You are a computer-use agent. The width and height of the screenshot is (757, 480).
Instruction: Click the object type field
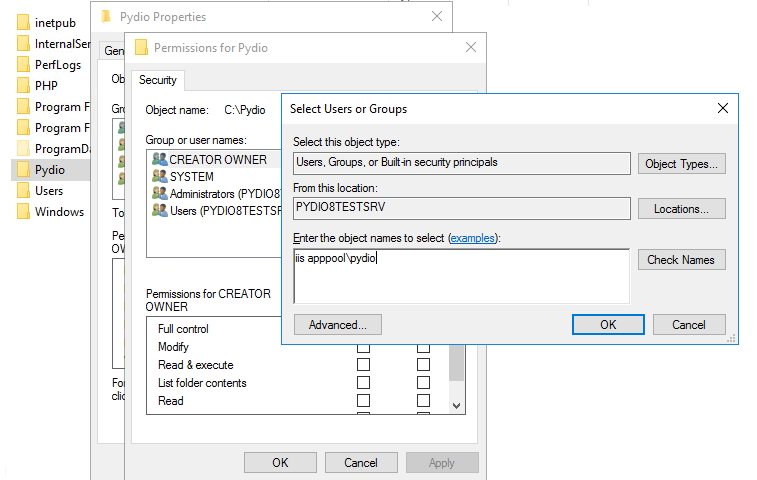462,163
